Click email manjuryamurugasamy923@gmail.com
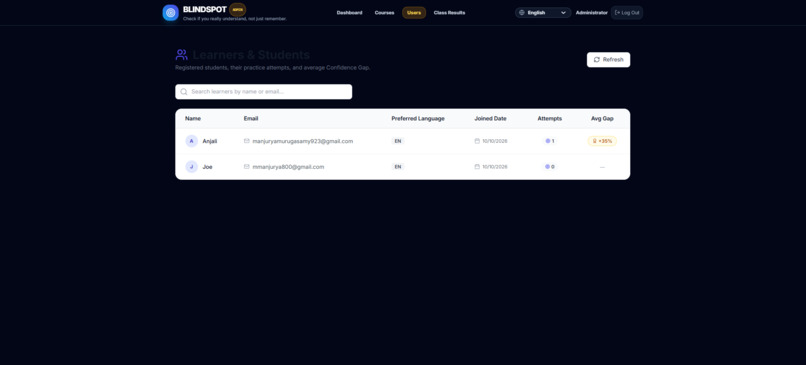The height and width of the screenshot is (365, 806). [x=303, y=141]
